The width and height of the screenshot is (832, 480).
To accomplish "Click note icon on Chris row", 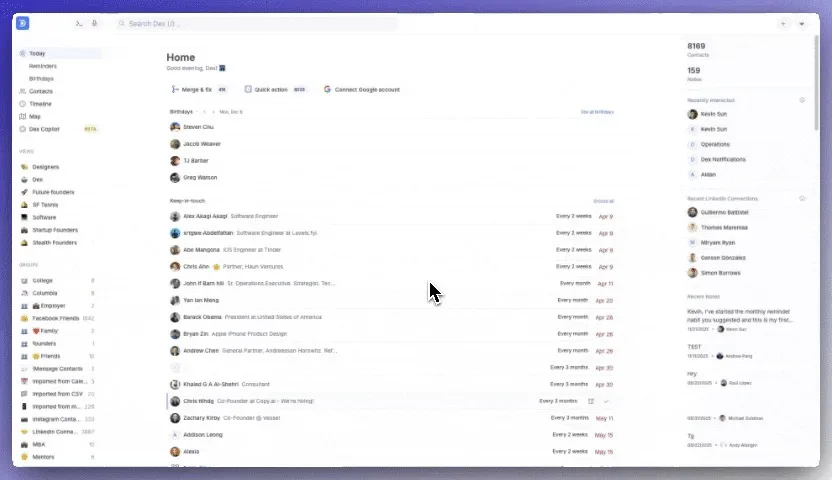I will tap(591, 402).
